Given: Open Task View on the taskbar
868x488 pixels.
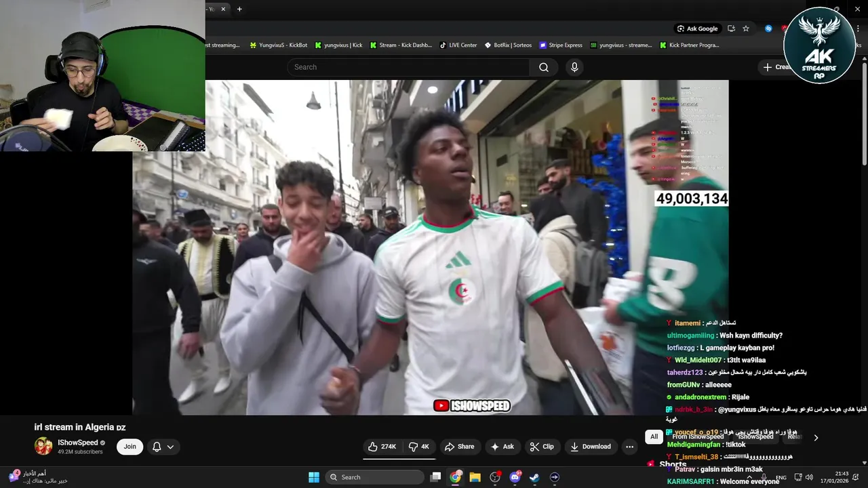Looking at the screenshot, I should coord(436,477).
